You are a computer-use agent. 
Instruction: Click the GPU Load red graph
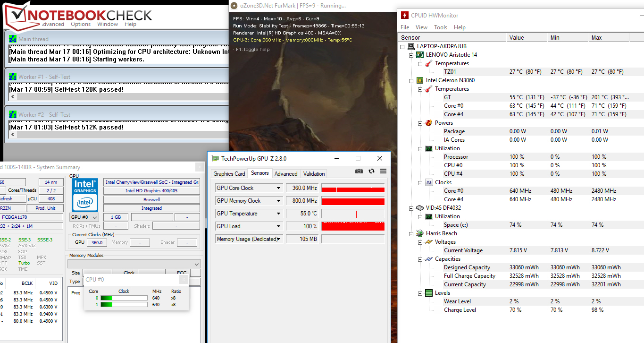[x=353, y=226]
